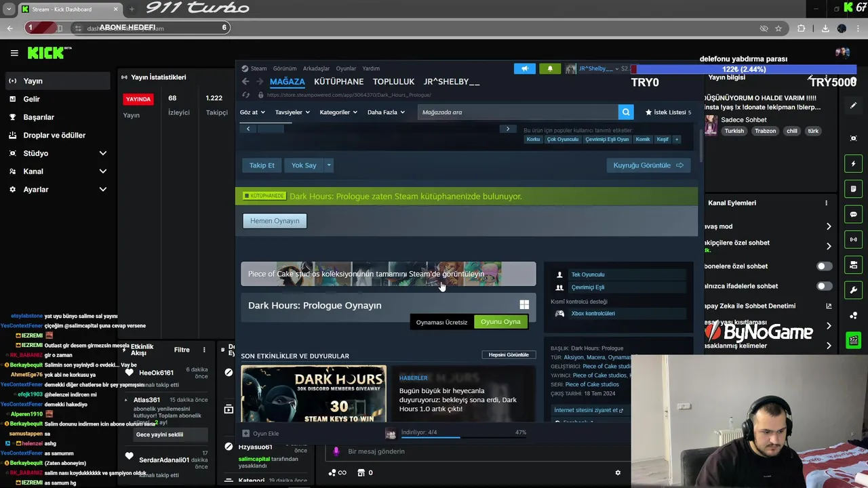Viewport: 868px width, 488px height.
Task: Go forward in Steam navigation
Action: coord(260,81)
